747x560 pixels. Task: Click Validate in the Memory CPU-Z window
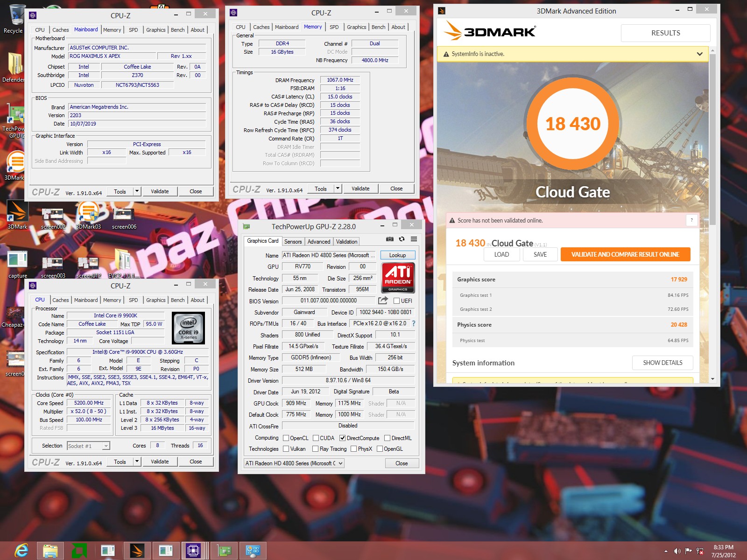pyautogui.click(x=360, y=189)
